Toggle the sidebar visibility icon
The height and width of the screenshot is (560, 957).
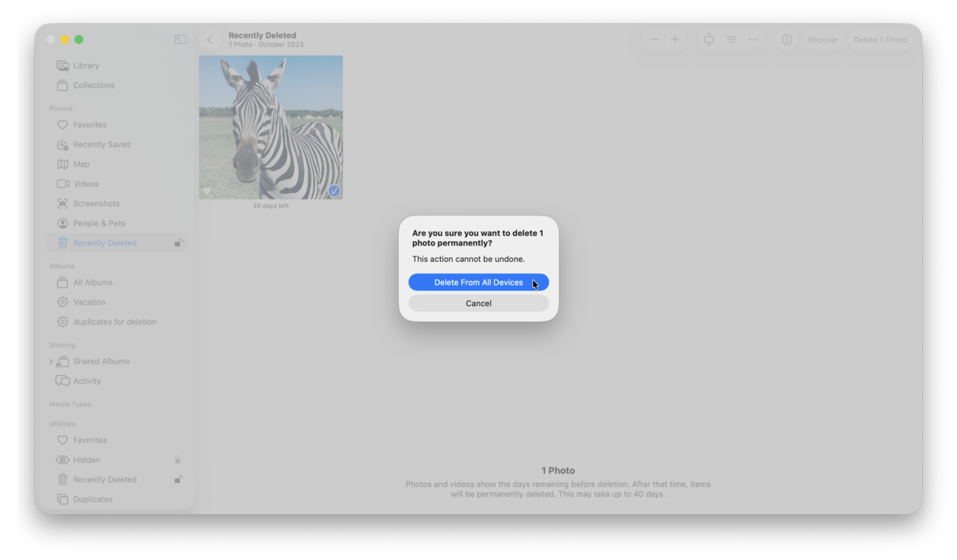click(180, 39)
